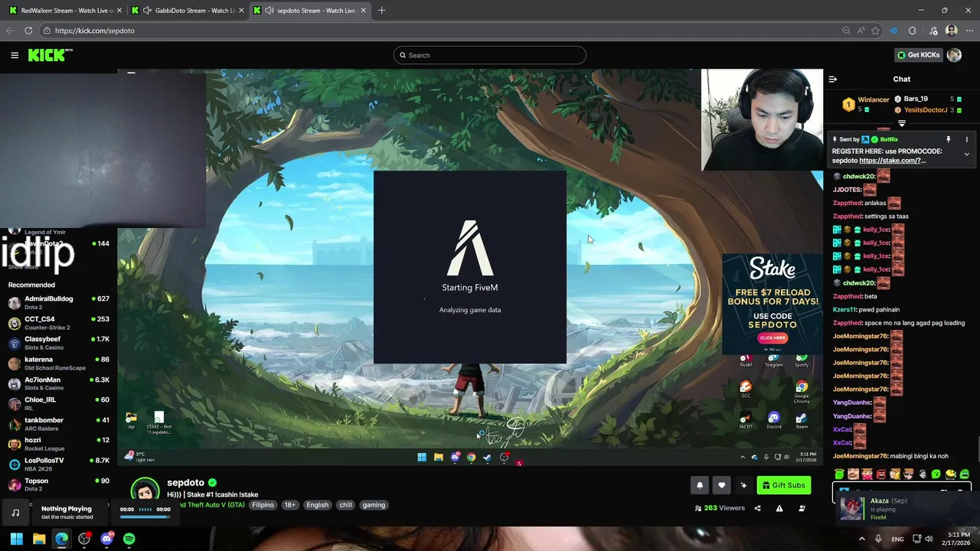Open the read aloud icon in address bar
This screenshot has width=980, height=551.
(861, 31)
